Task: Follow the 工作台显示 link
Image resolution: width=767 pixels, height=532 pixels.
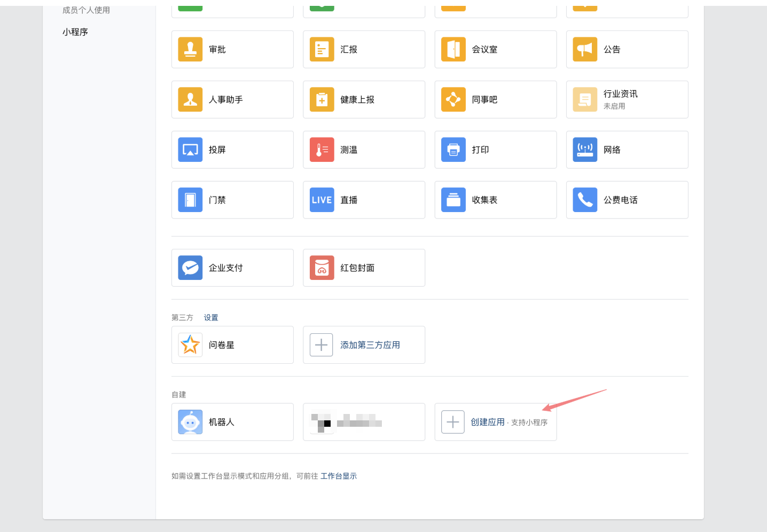Action: tap(339, 476)
